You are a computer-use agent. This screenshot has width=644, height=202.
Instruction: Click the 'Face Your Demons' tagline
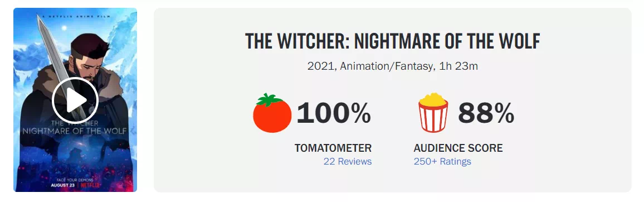[x=75, y=180]
